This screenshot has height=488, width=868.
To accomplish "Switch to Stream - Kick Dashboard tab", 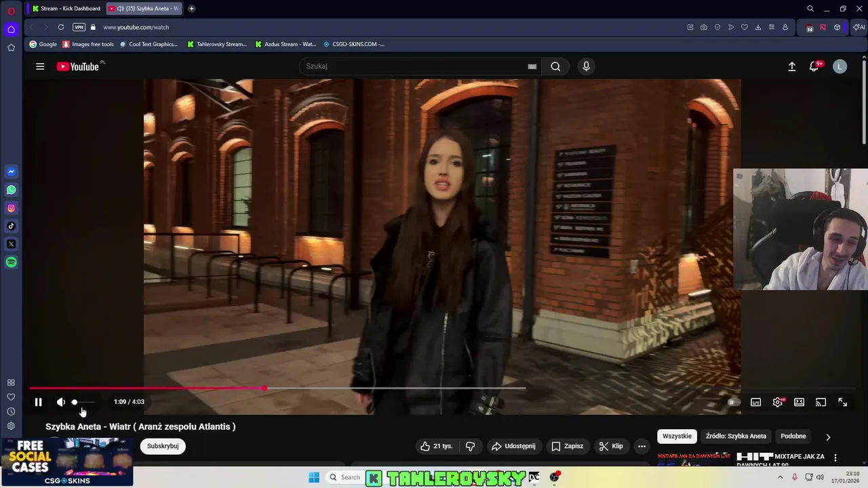I will (66, 8).
